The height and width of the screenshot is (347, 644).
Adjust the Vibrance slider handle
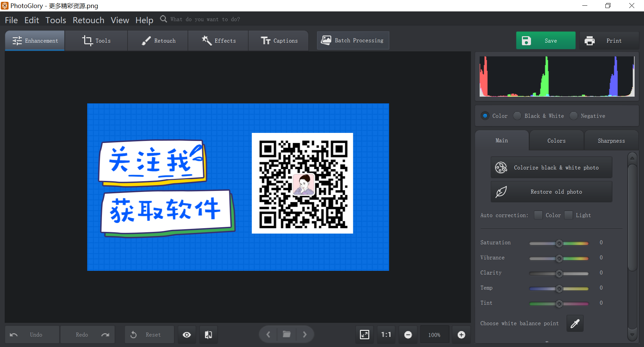point(559,258)
